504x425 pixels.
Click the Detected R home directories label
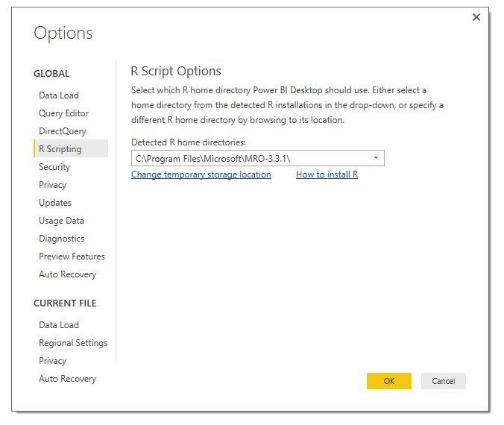click(x=189, y=142)
